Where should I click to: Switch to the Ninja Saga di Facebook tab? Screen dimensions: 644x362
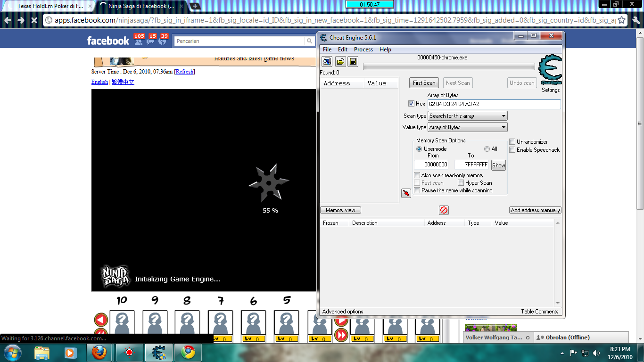(x=141, y=6)
